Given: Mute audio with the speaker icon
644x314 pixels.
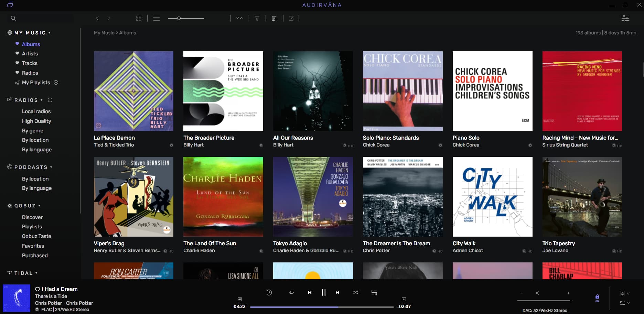Looking at the screenshot, I should click(537, 293).
